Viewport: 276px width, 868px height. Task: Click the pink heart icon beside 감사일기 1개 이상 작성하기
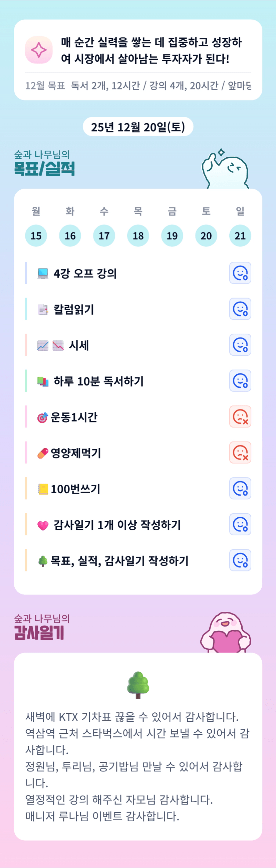(x=43, y=525)
